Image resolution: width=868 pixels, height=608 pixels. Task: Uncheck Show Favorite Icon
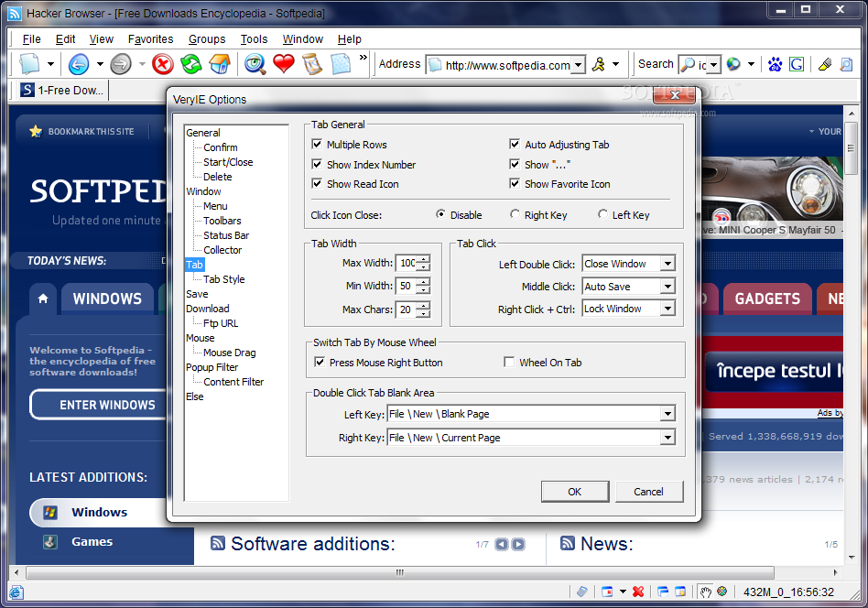point(515,184)
